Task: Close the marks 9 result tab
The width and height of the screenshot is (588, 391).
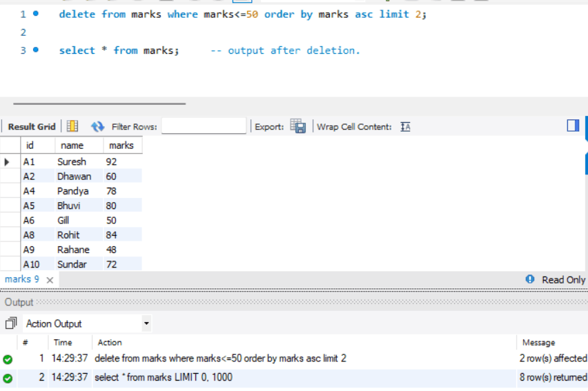Action: [50, 280]
